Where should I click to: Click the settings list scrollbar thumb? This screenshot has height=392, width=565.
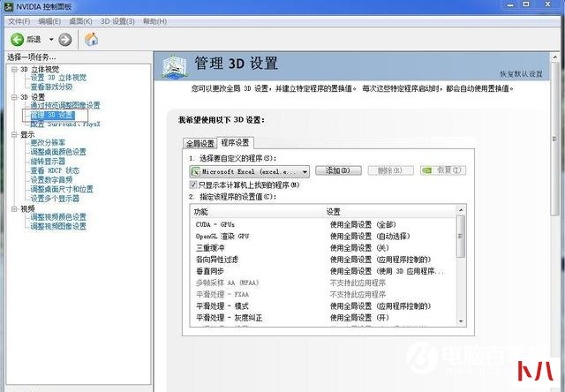tap(461, 237)
